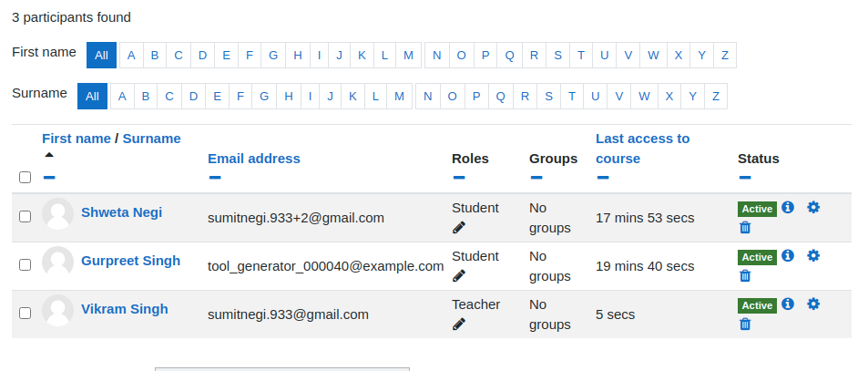The height and width of the screenshot is (371, 868).
Task: Unenrol Gurpreet Singh using trash icon
Action: click(x=745, y=276)
